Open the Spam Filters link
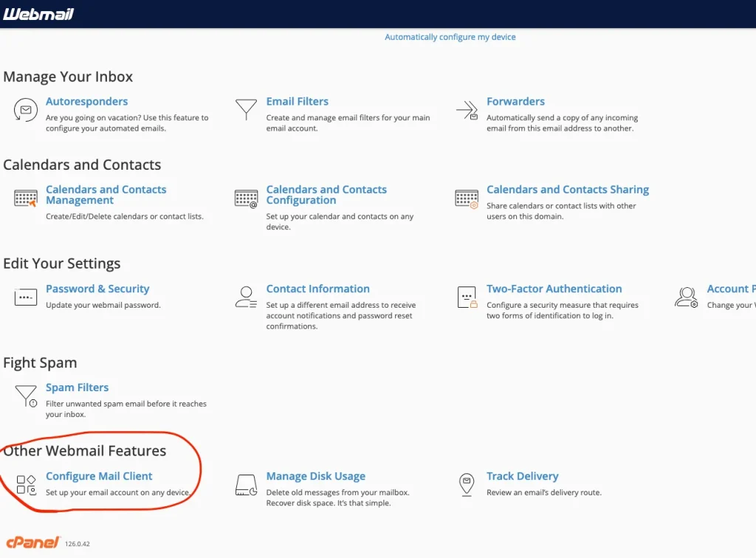This screenshot has height=558, width=756. 77,387
